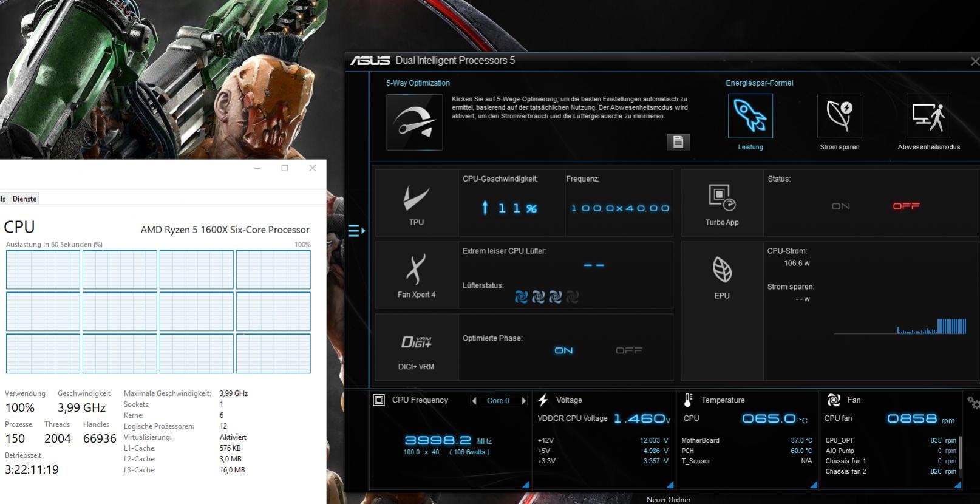The image size is (980, 504).
Task: Click the PCH 60.0 °C row
Action: (x=747, y=451)
